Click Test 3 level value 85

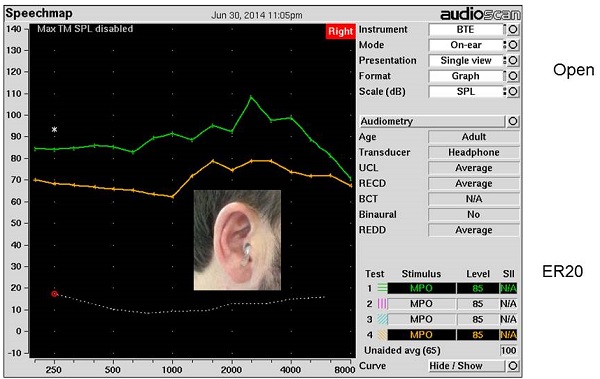(x=478, y=319)
